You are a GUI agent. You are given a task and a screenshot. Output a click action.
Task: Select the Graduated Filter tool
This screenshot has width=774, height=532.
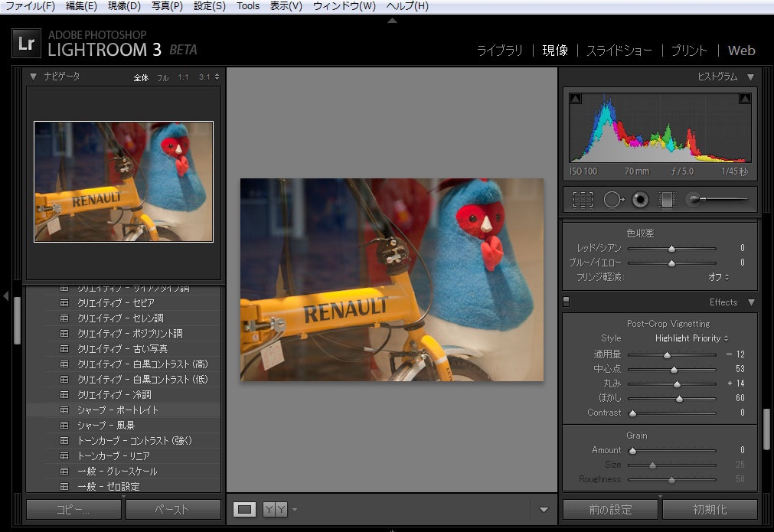(668, 200)
